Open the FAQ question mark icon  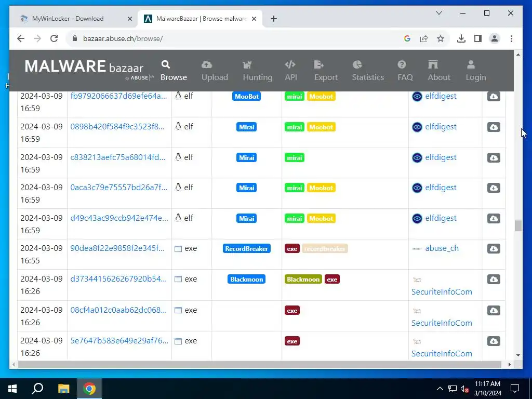(402, 64)
